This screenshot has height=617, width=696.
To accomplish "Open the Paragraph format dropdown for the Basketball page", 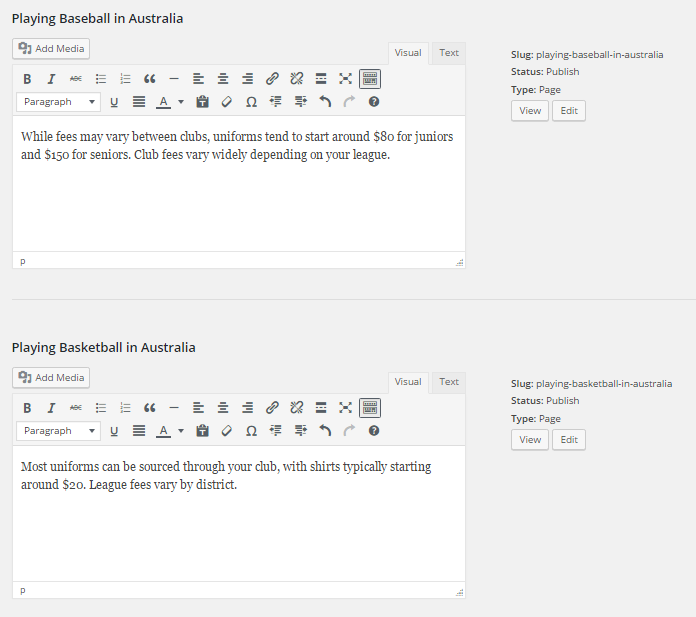I will point(60,431).
